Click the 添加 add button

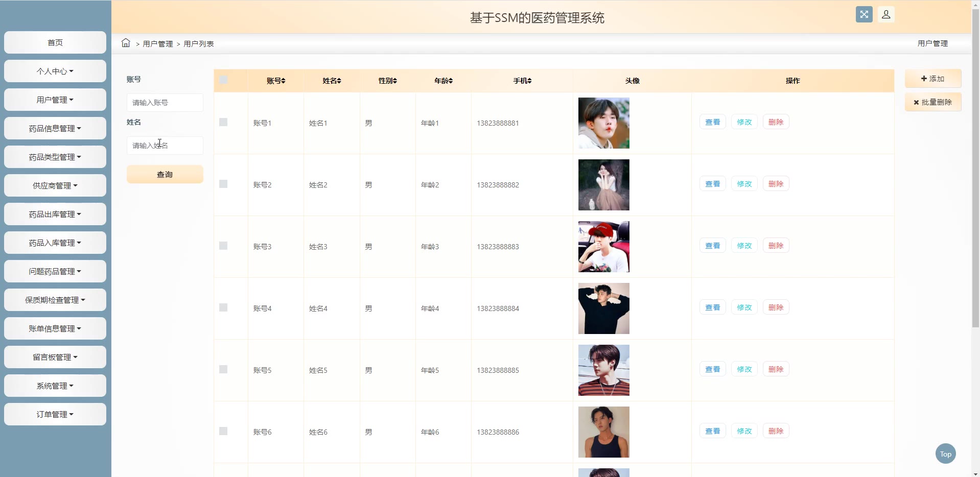pos(933,79)
